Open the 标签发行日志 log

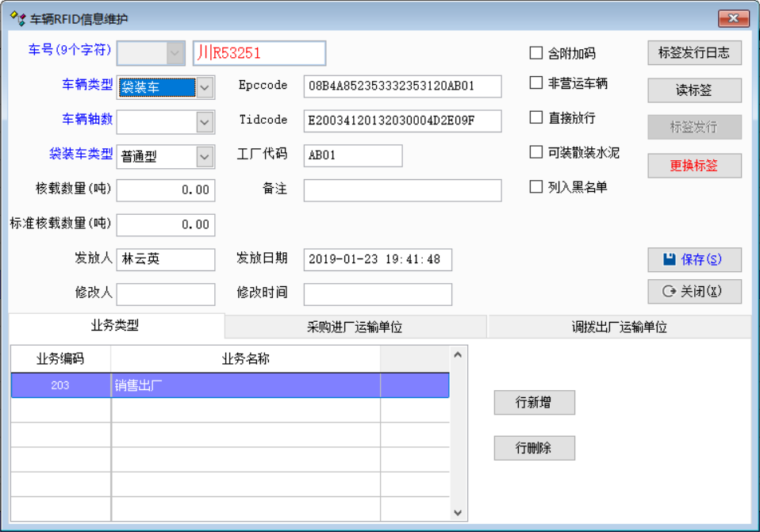(694, 53)
